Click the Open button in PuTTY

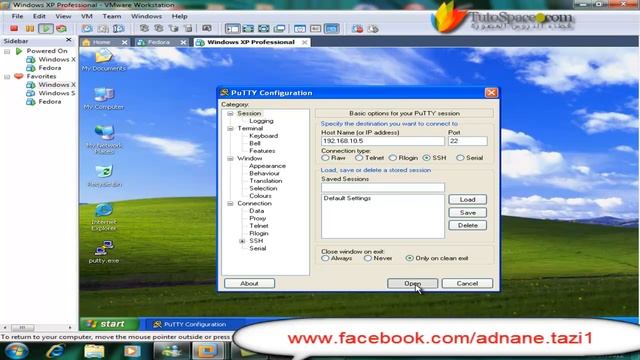click(x=412, y=283)
